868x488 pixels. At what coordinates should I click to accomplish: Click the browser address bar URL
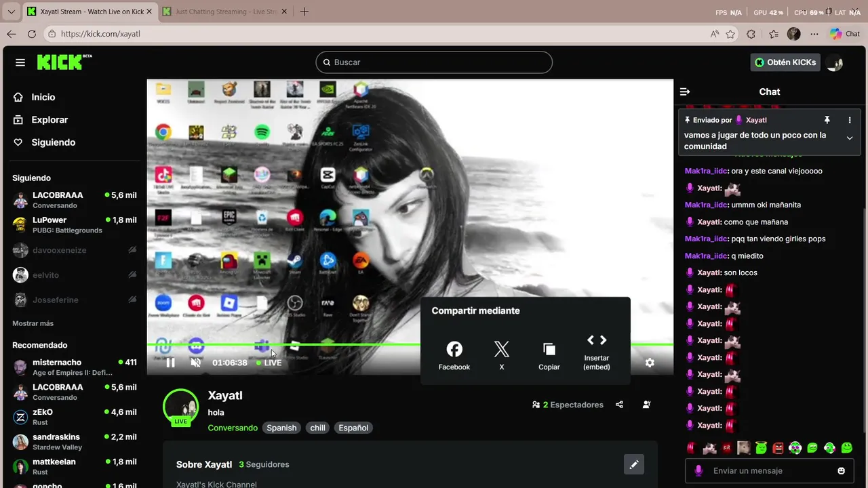[x=100, y=34]
